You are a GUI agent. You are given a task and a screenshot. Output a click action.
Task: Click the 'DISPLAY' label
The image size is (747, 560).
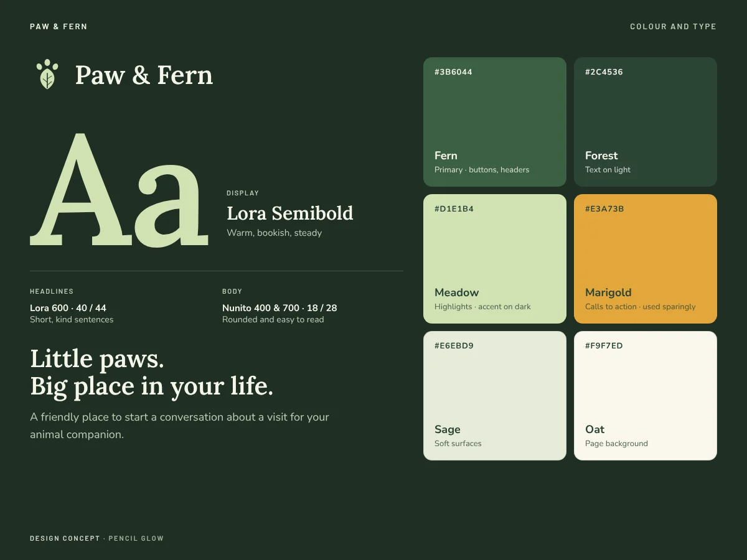pyautogui.click(x=243, y=194)
